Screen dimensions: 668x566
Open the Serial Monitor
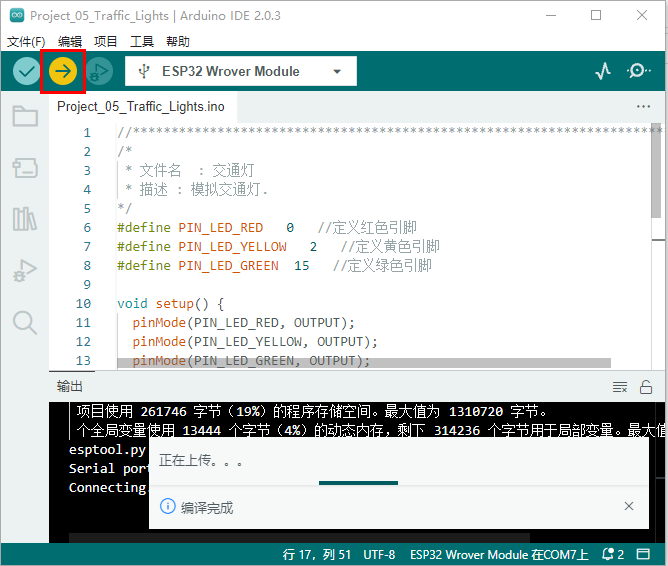click(x=639, y=71)
